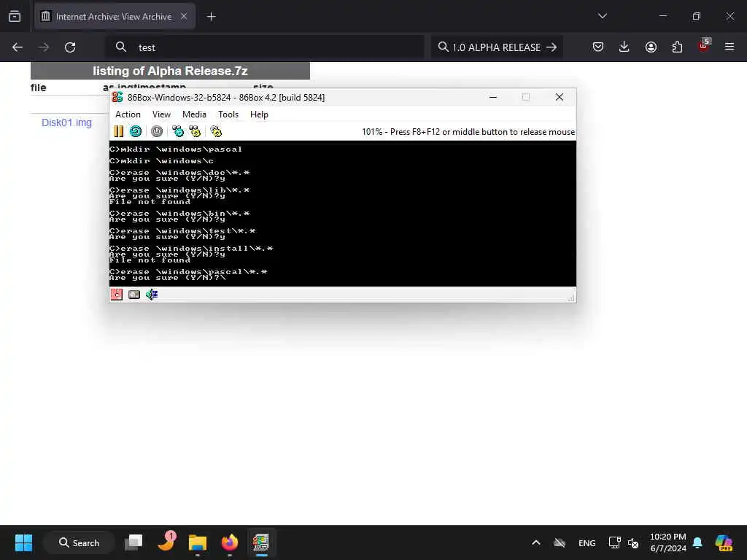Viewport: 747px width, 560px height.
Task: Reload the current page
Action: 70,47
